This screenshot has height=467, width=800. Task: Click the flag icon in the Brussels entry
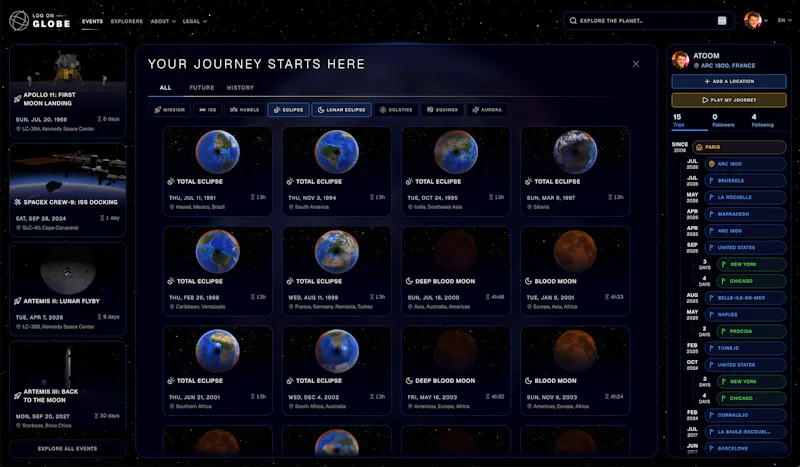coord(711,181)
